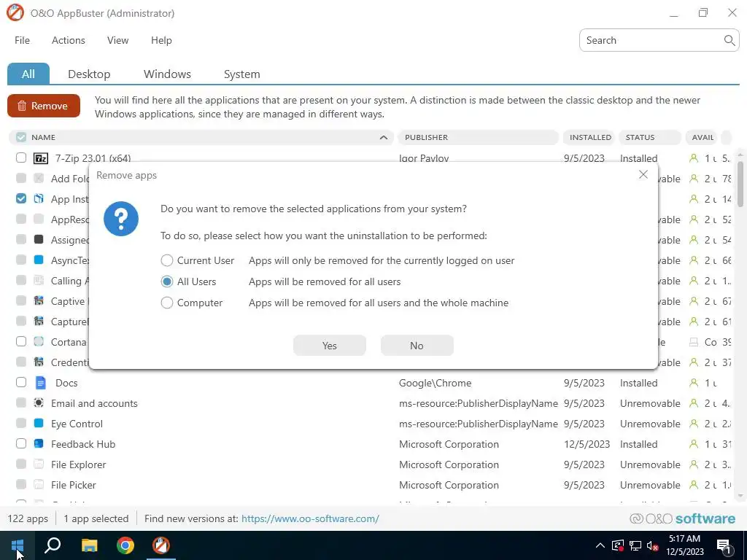Click the '1 app selected' status text
This screenshot has width=747, height=560.
click(x=96, y=518)
